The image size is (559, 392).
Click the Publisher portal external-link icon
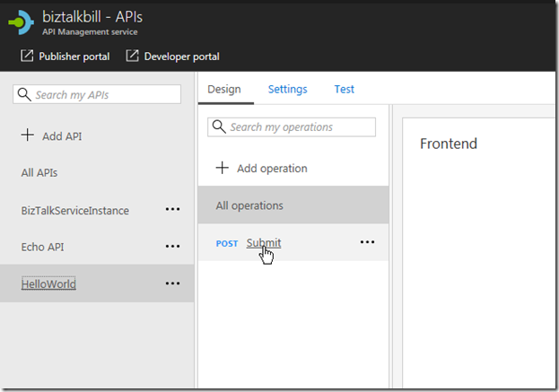click(x=27, y=56)
